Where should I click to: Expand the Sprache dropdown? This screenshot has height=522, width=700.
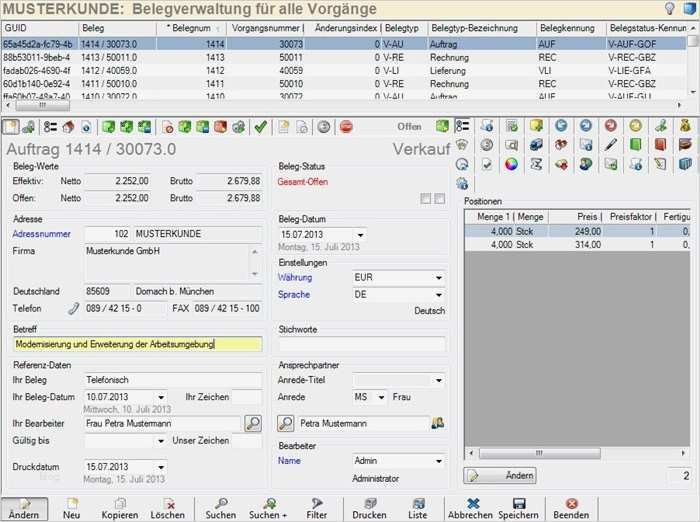438,295
